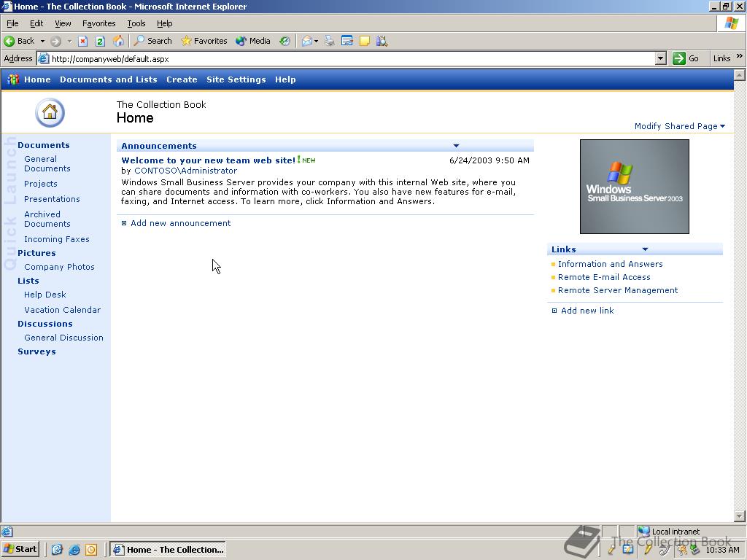Open Information and Answers link
The image size is (747, 560).
[610, 264]
